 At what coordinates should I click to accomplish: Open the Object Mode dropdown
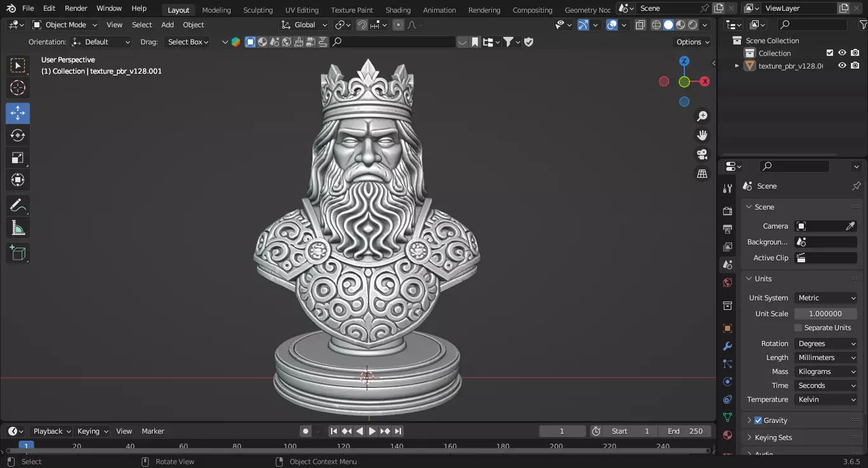[65, 25]
